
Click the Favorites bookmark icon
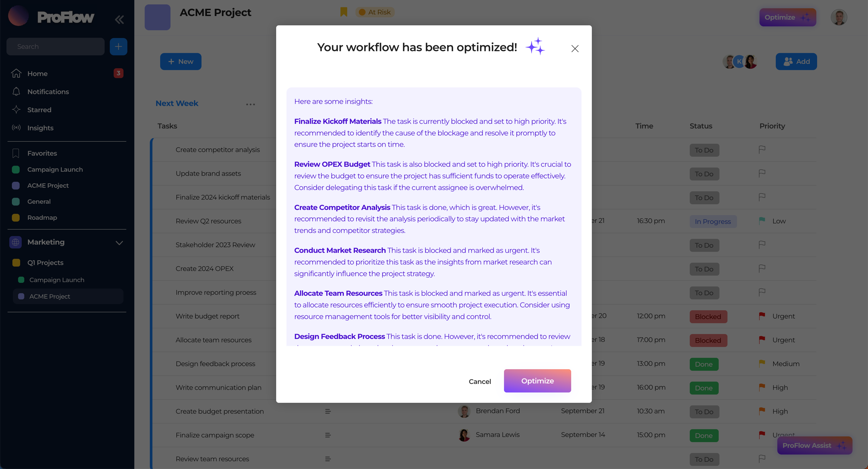[x=16, y=153]
